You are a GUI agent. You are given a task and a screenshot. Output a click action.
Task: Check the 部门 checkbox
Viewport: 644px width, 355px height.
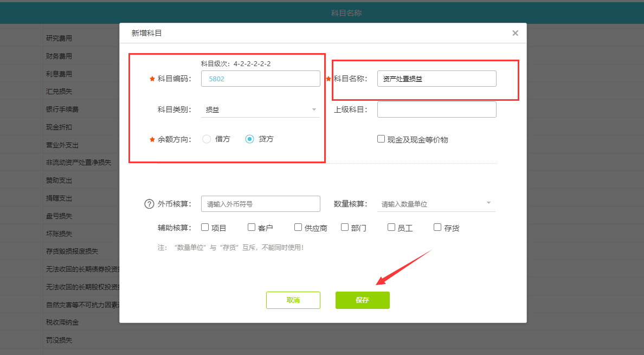click(345, 228)
